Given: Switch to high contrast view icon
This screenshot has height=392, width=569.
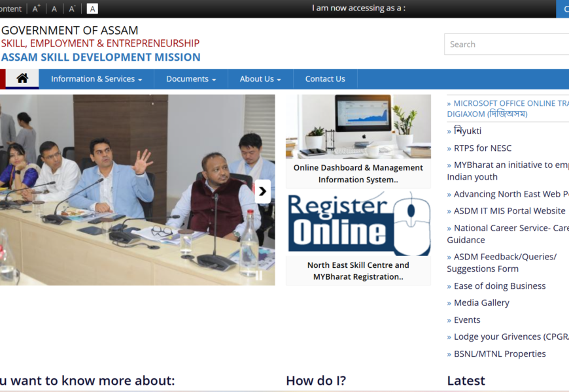Looking at the screenshot, I should point(92,8).
